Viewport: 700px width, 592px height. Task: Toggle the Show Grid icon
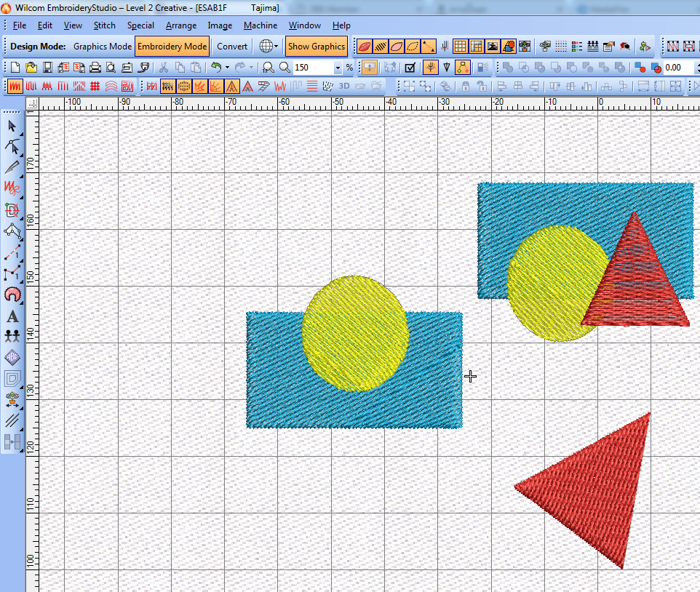(460, 47)
